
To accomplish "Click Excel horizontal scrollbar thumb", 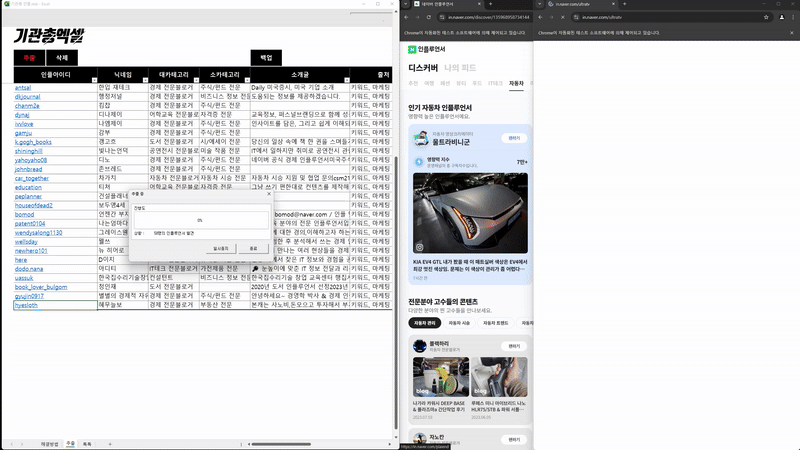I will point(281,444).
